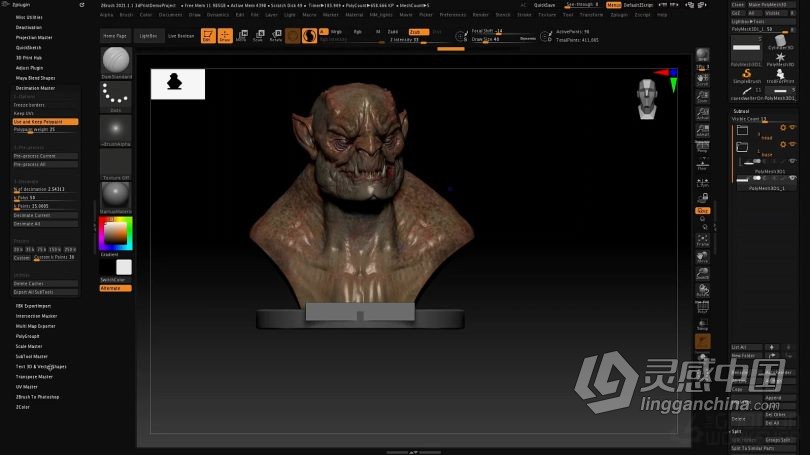The height and width of the screenshot is (455, 810).
Task: Click the AAHalf icon
Action: 703,130
